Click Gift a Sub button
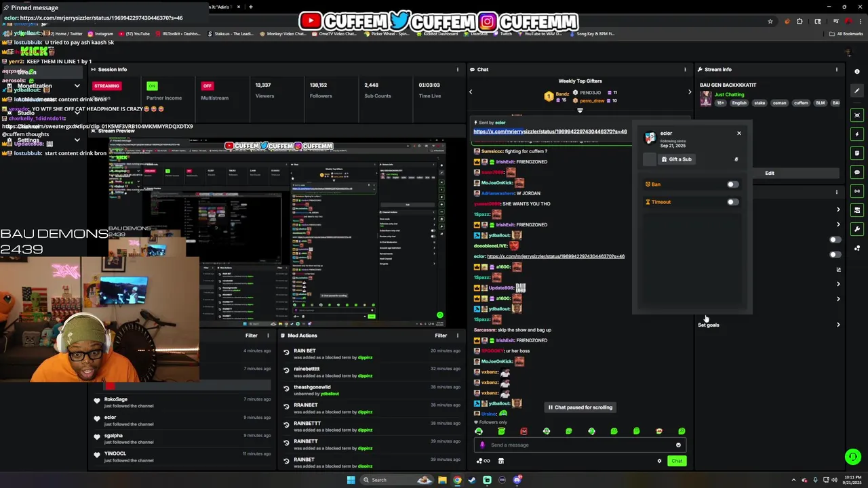This screenshot has width=868, height=488. click(x=676, y=159)
